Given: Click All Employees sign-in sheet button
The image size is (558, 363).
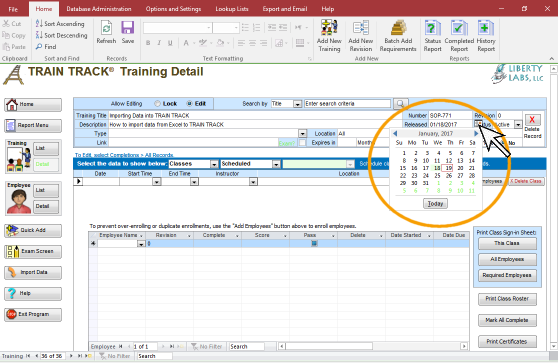Looking at the screenshot, I should coord(507,259).
